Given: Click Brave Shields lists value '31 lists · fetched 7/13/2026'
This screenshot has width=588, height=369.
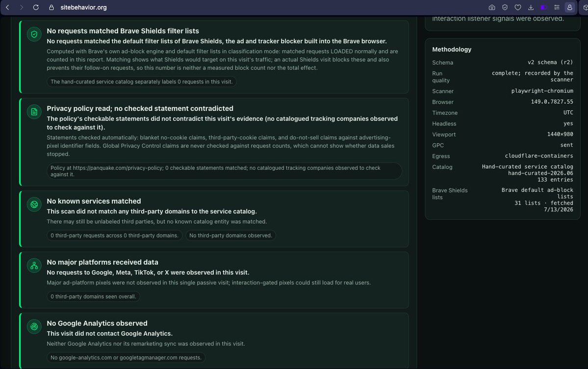Looking at the screenshot, I should click(x=544, y=206).
